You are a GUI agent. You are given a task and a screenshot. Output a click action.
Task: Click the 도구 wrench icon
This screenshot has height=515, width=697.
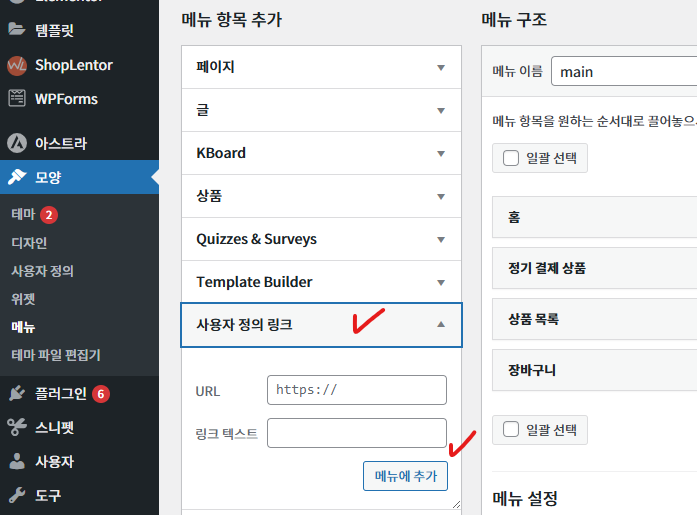(17, 495)
